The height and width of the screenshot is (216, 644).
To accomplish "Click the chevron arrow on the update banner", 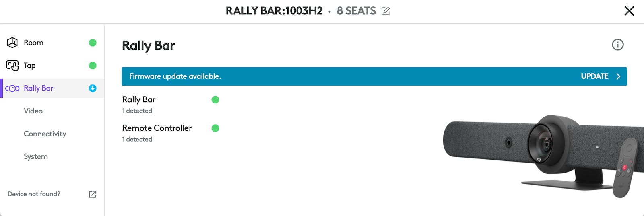I will pyautogui.click(x=618, y=76).
